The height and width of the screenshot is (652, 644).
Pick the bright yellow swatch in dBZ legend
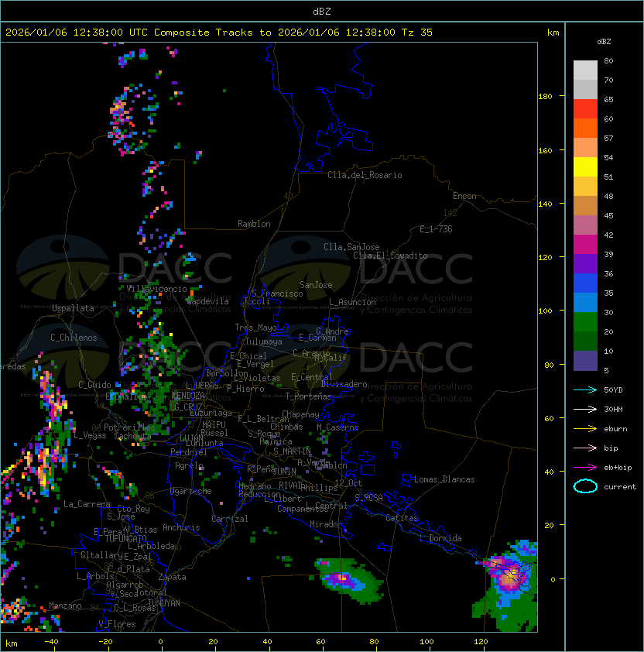pyautogui.click(x=585, y=167)
